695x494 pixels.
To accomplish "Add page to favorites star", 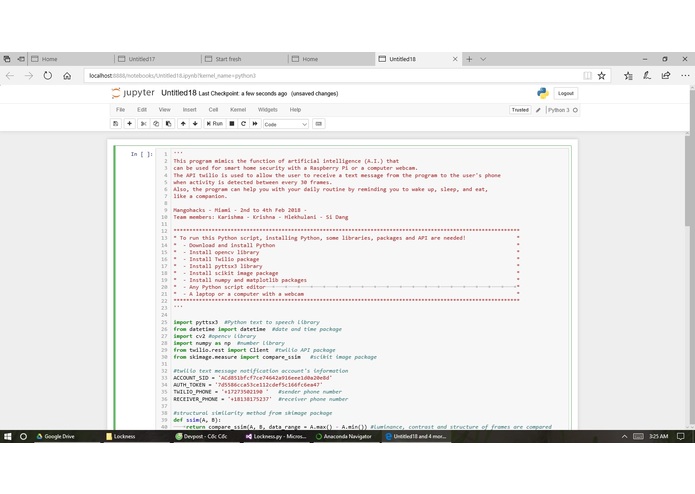I will 601,76.
